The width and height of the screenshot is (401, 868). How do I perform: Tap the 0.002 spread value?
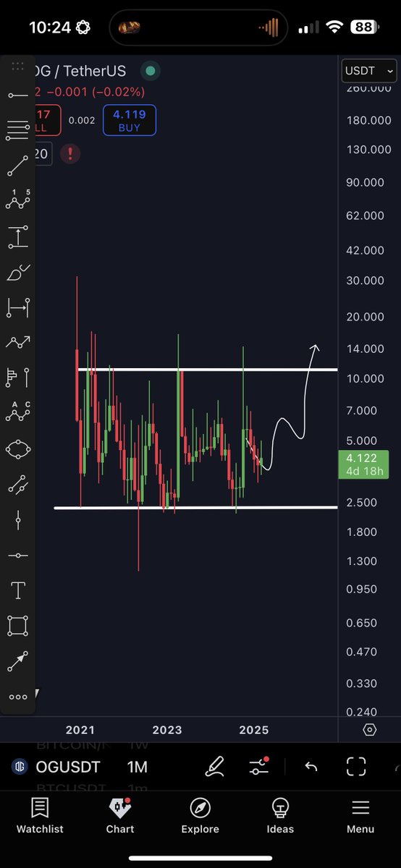click(82, 120)
